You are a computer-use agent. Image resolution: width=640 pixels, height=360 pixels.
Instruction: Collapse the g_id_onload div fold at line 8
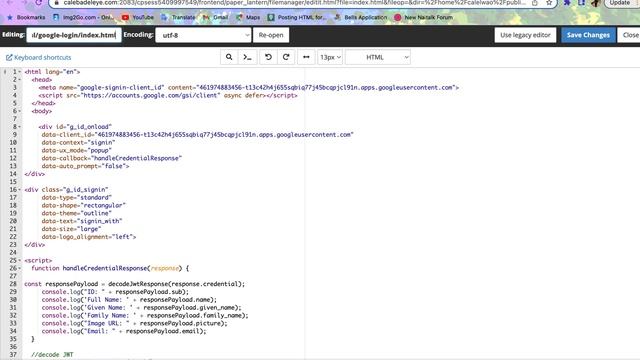click(x=20, y=127)
